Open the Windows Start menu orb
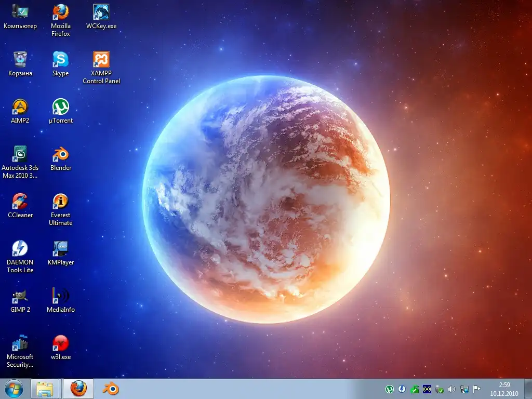532x399 pixels. (x=14, y=389)
